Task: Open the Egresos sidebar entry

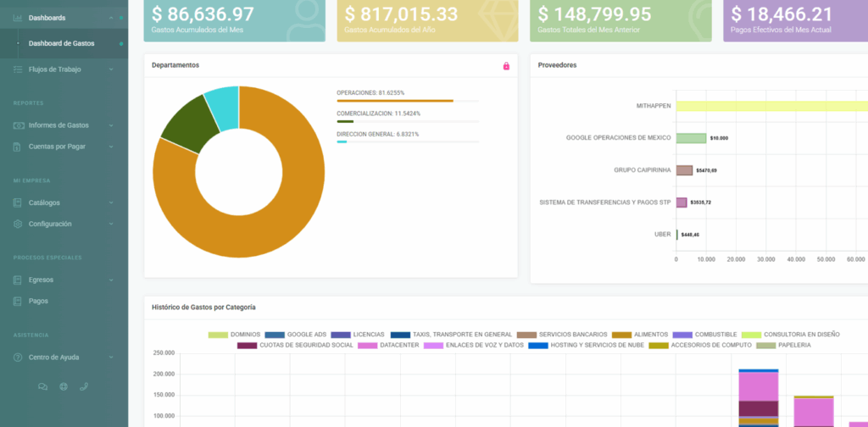Action: tap(42, 280)
